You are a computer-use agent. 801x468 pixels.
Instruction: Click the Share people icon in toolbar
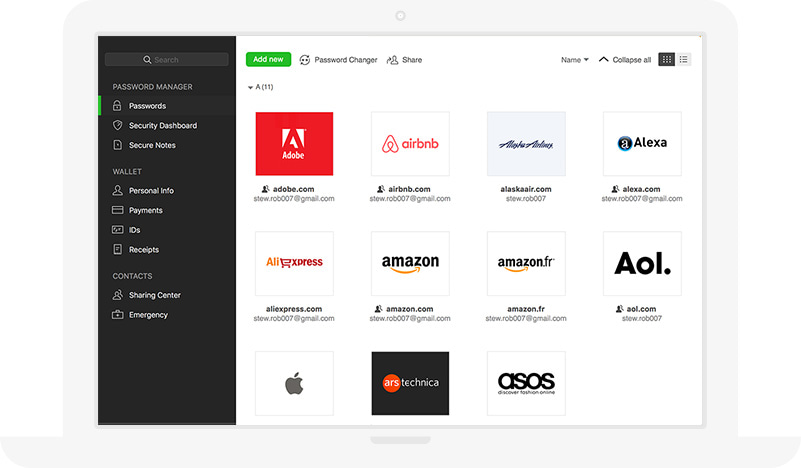(392, 60)
